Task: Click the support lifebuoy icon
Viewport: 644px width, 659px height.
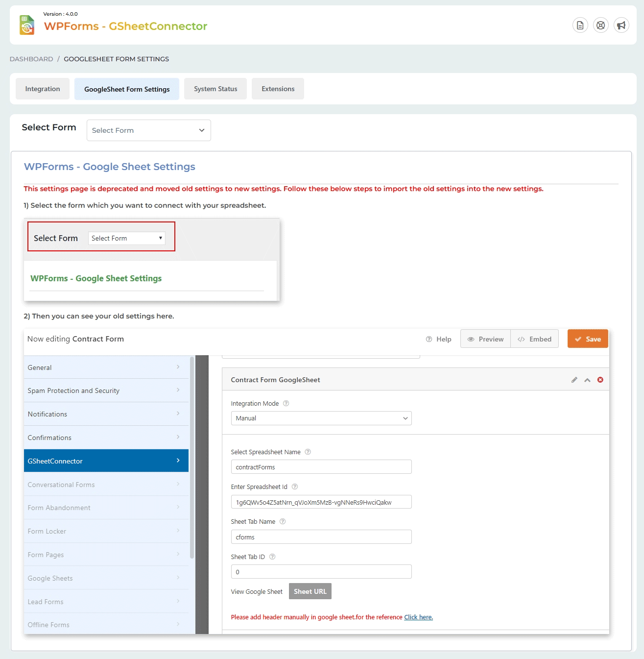Action: pyautogui.click(x=600, y=25)
